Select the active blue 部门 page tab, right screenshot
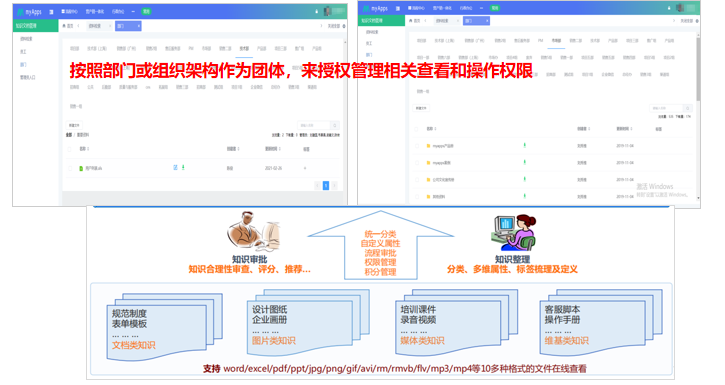725x385 pixels. coord(476,21)
